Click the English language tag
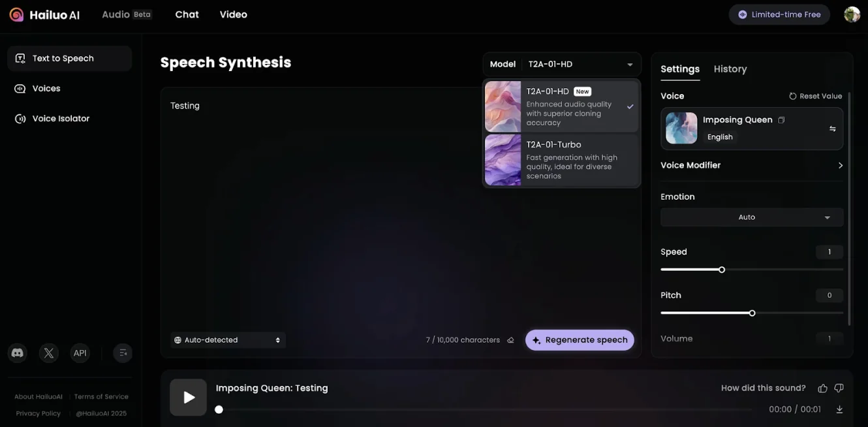Screen dimensions: 868x427 pos(720,137)
